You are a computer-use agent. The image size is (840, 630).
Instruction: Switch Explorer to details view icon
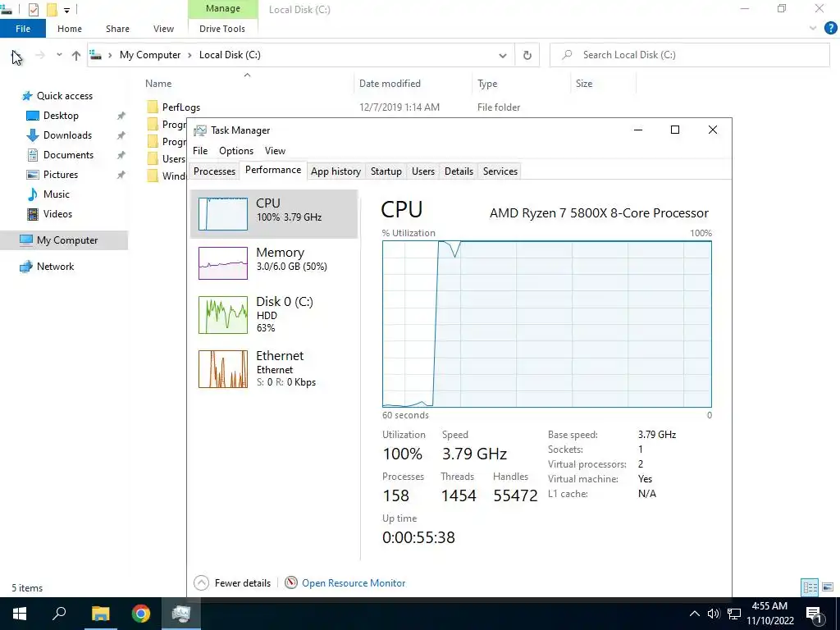tap(810, 587)
